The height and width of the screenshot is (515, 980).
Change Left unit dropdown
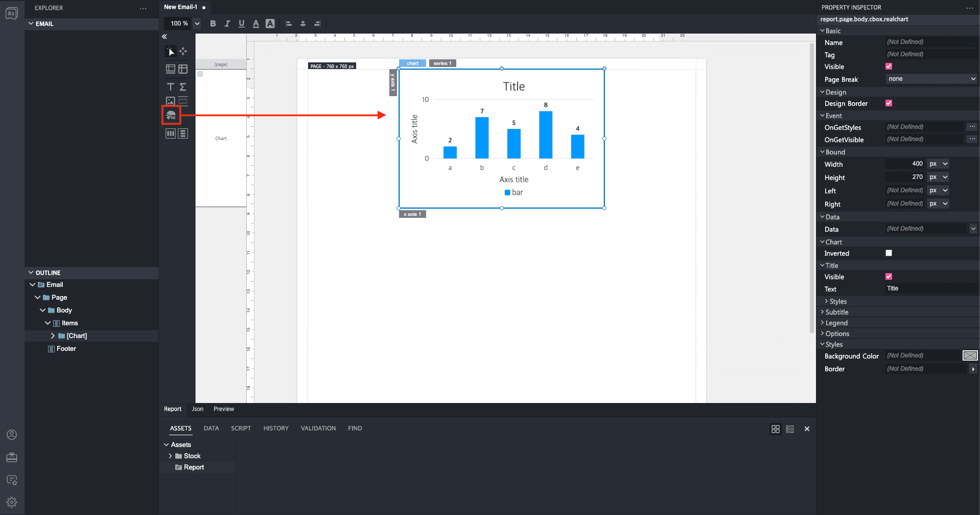pyautogui.click(x=938, y=190)
